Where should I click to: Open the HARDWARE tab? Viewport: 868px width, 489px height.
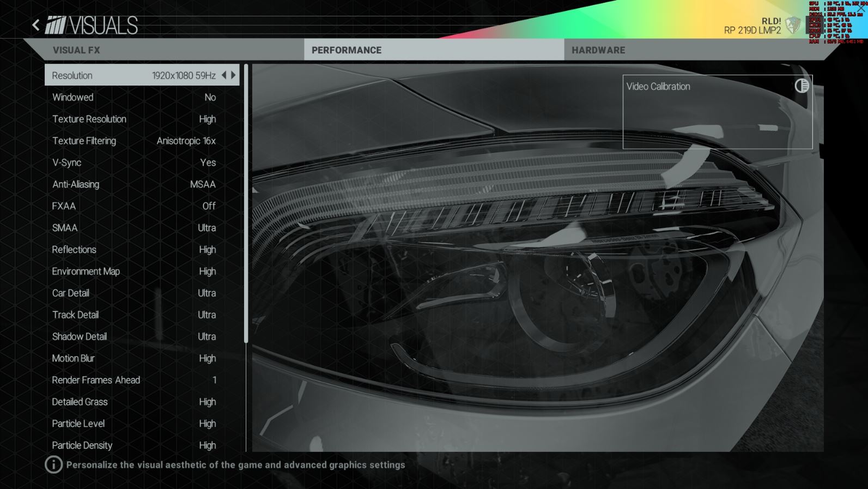coord(598,50)
